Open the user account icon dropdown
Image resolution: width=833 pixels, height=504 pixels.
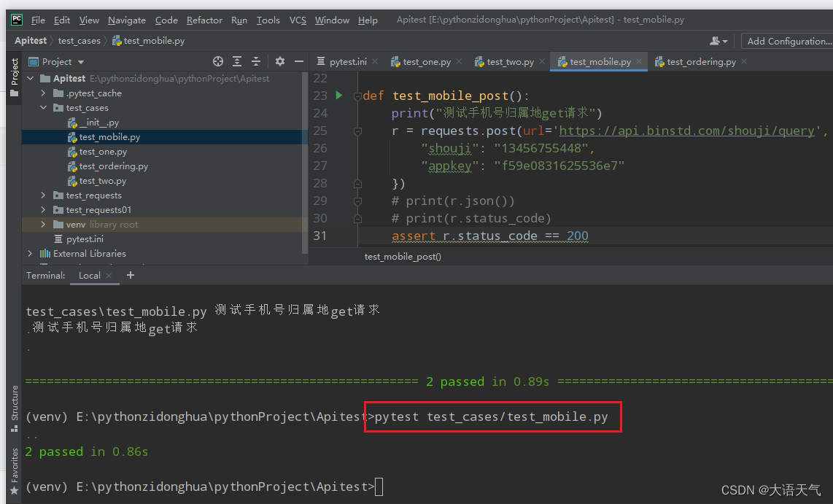pyautogui.click(x=718, y=41)
